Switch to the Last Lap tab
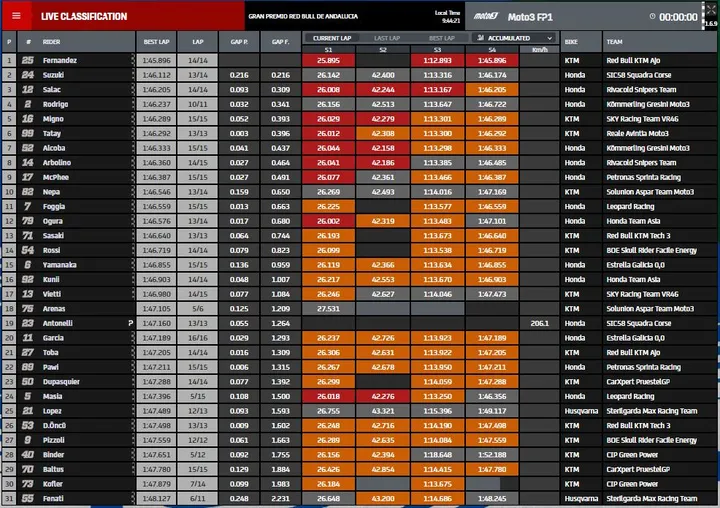The image size is (720, 508). click(387, 38)
